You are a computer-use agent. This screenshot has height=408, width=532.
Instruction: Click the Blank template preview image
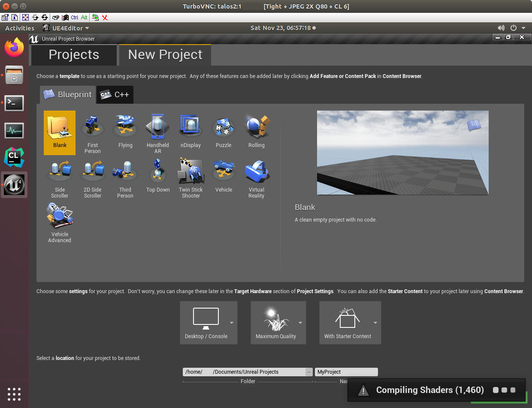click(x=402, y=153)
